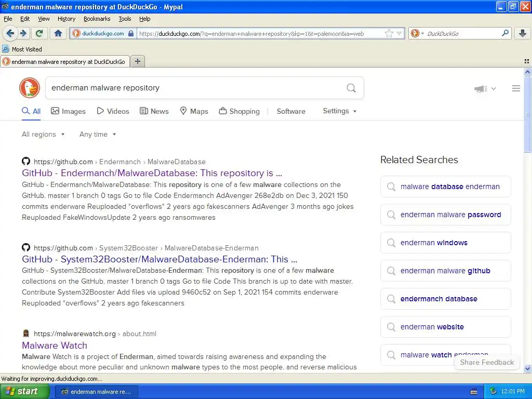Screen dimensions: 532x399
Task: Open the System32Booster/MalwareDatabase-Enderman result
Action: (159, 259)
